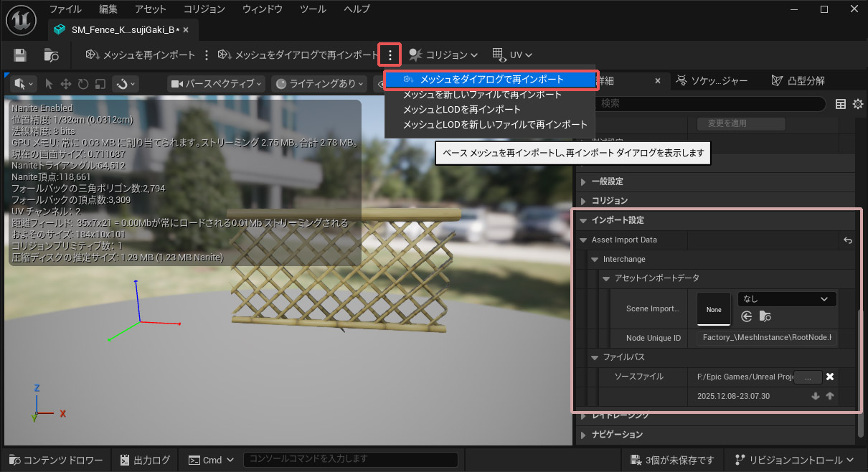
Task: Select the scale gizmo tool in viewport
Action: 100,84
